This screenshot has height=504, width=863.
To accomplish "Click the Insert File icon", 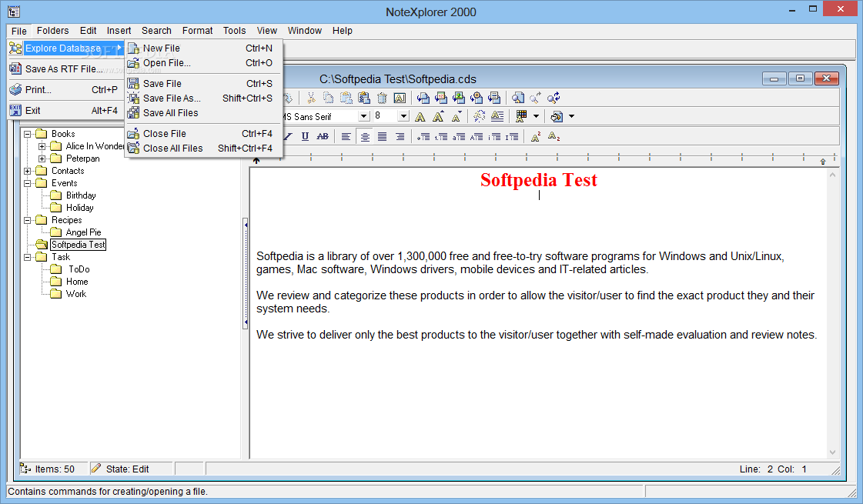I will coord(423,98).
